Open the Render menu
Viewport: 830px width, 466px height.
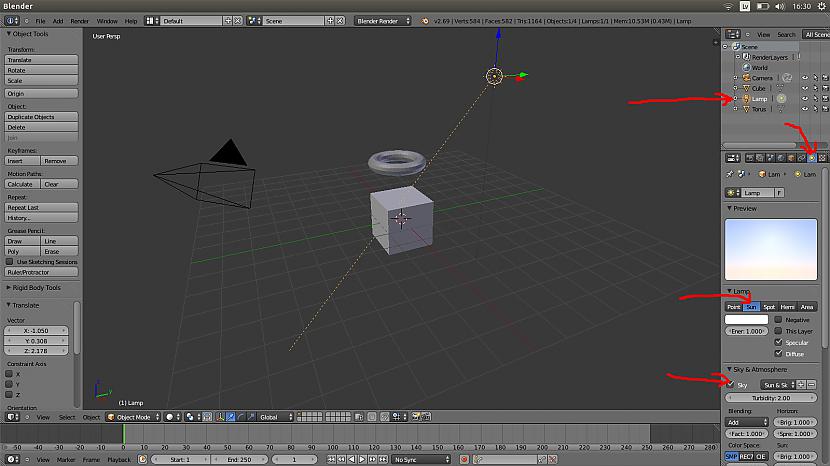click(79, 21)
